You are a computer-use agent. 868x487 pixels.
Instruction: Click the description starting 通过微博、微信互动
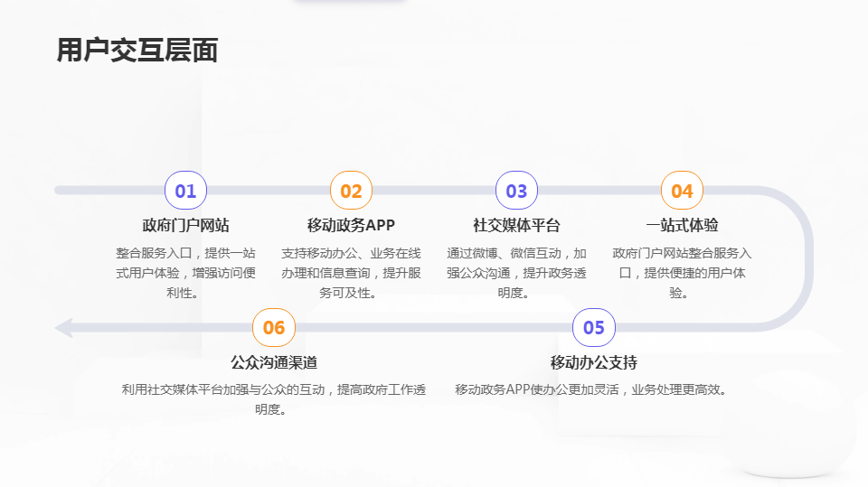[516, 273]
